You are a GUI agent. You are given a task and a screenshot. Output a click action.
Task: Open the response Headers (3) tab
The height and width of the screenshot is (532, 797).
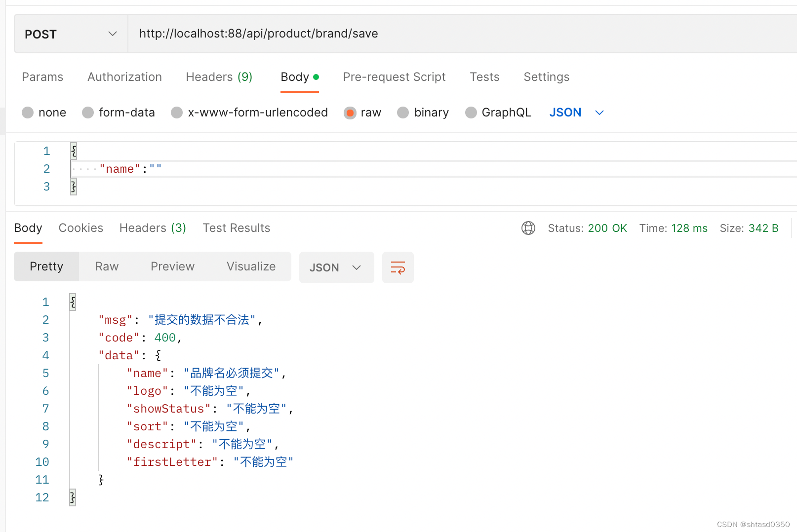(x=153, y=228)
